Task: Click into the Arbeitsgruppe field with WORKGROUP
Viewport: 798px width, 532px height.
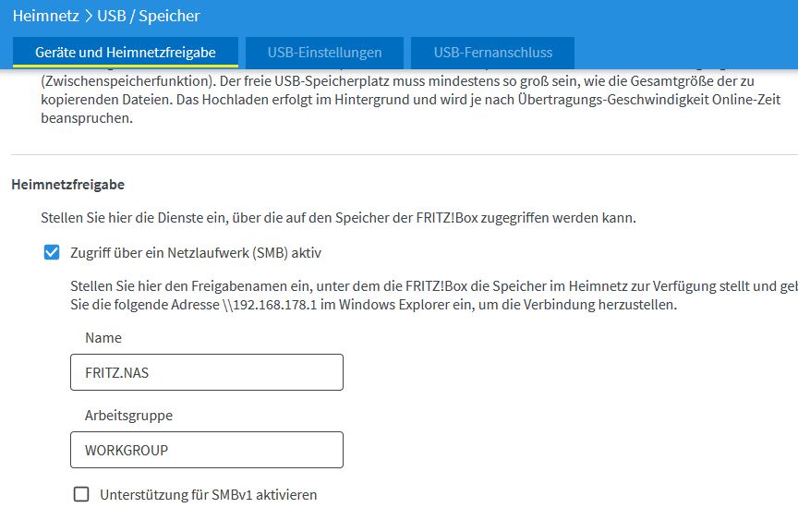Action: click(207, 450)
